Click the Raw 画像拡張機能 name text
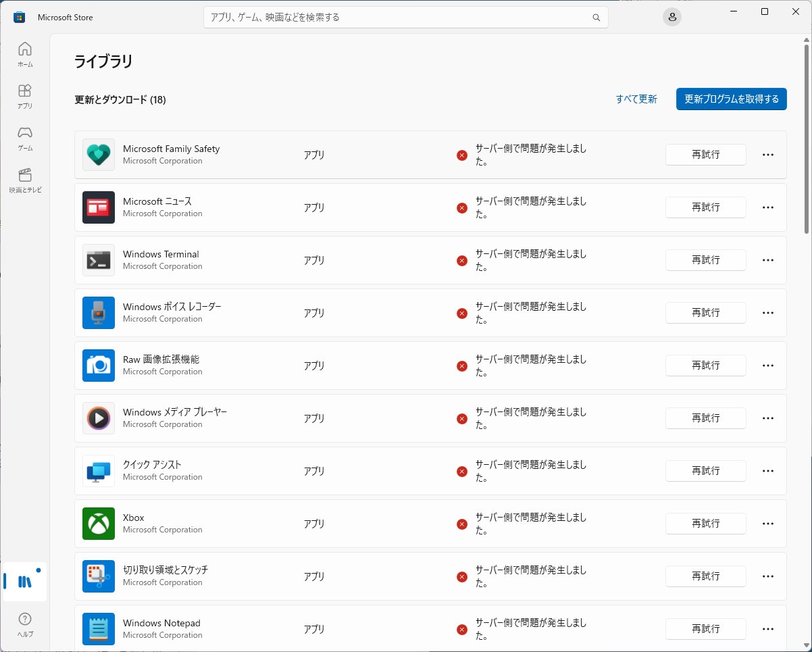This screenshot has height=652, width=812. coord(161,359)
